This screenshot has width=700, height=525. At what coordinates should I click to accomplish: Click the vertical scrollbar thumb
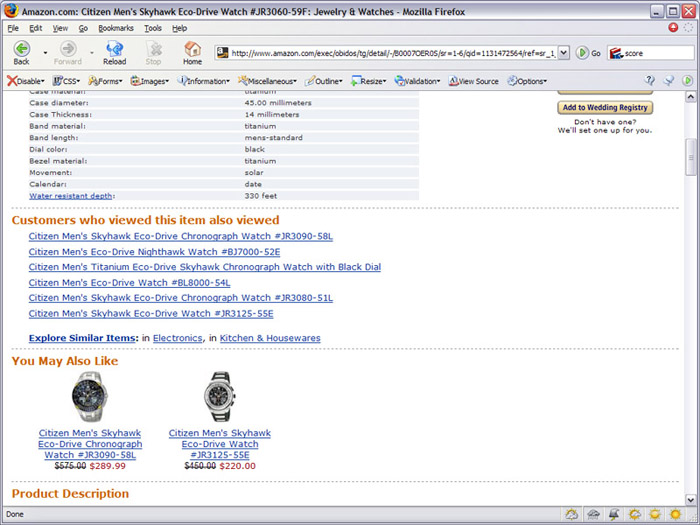[691, 157]
